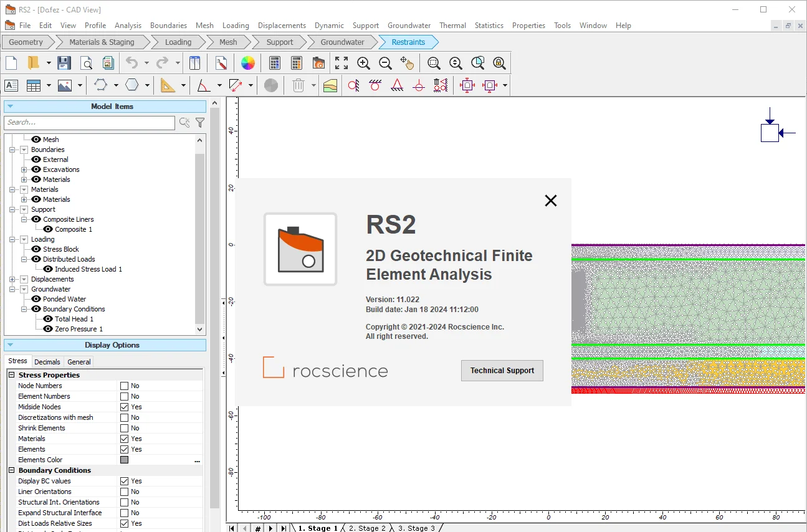Zoom in with the magnifier plus icon
Image resolution: width=807 pixels, height=532 pixels.
pos(364,63)
